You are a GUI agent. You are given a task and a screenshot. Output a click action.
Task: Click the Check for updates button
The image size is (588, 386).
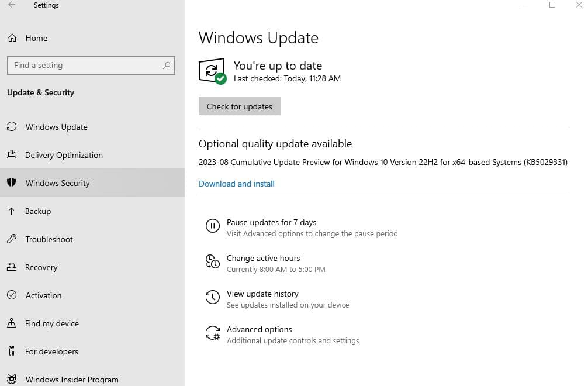pos(239,106)
